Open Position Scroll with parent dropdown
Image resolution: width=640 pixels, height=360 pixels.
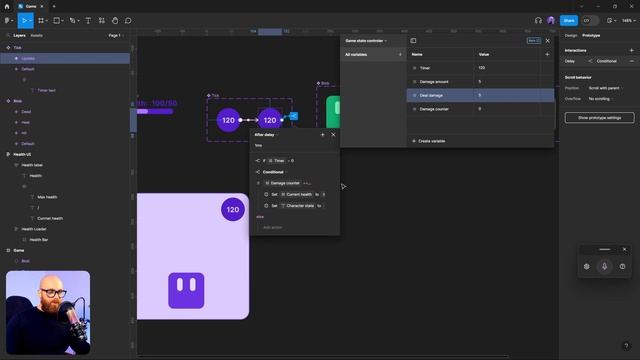[606, 88]
